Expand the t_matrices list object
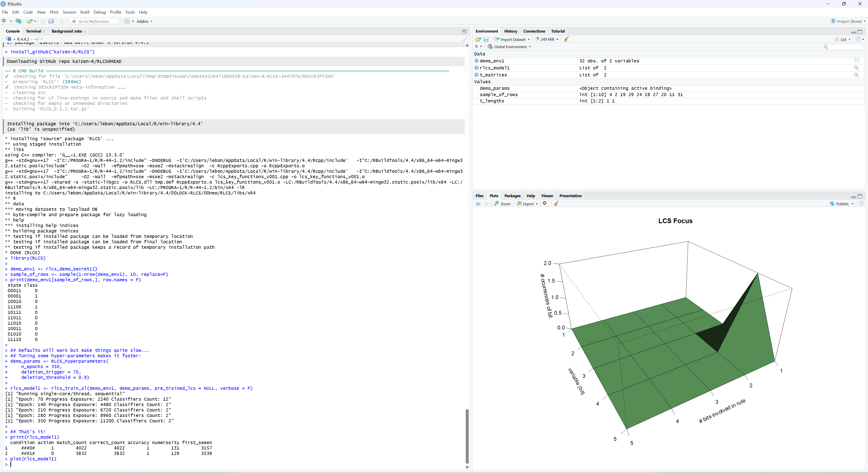 click(476, 75)
